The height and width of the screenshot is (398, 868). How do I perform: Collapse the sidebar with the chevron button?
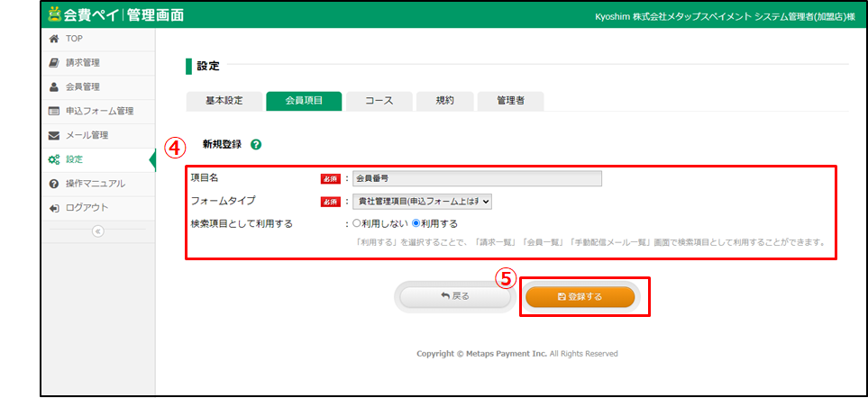point(98,231)
